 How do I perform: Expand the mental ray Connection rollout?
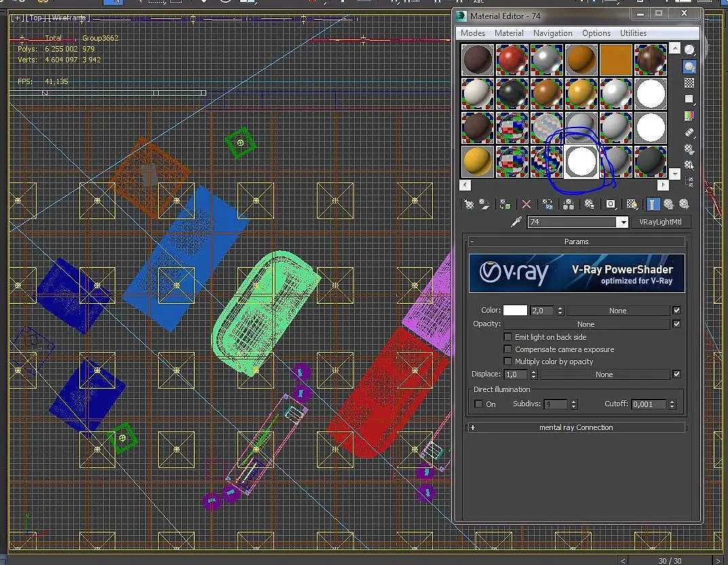point(576,427)
